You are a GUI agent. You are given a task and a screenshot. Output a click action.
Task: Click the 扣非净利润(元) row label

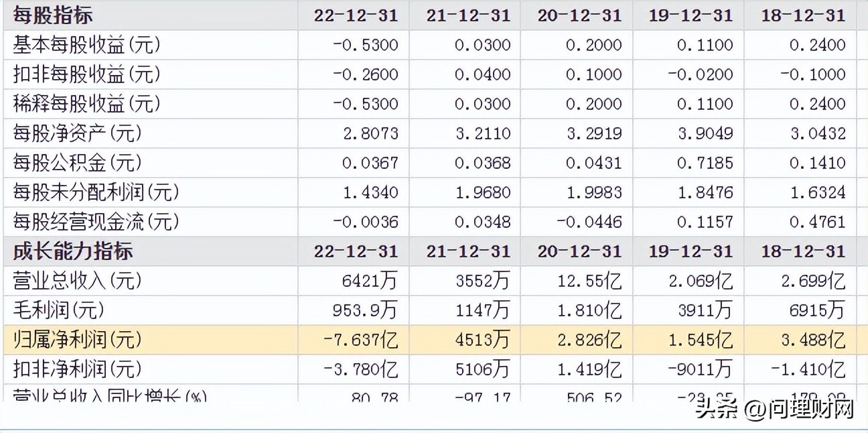(x=77, y=369)
